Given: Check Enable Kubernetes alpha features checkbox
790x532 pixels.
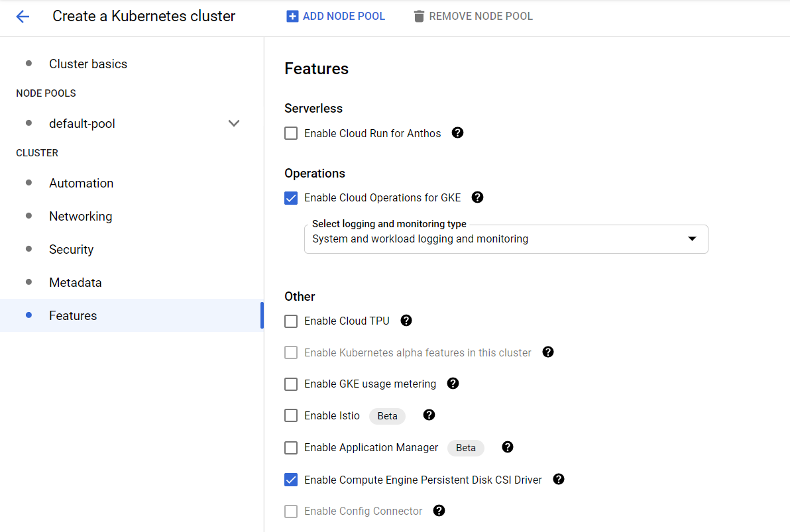Looking at the screenshot, I should (291, 352).
